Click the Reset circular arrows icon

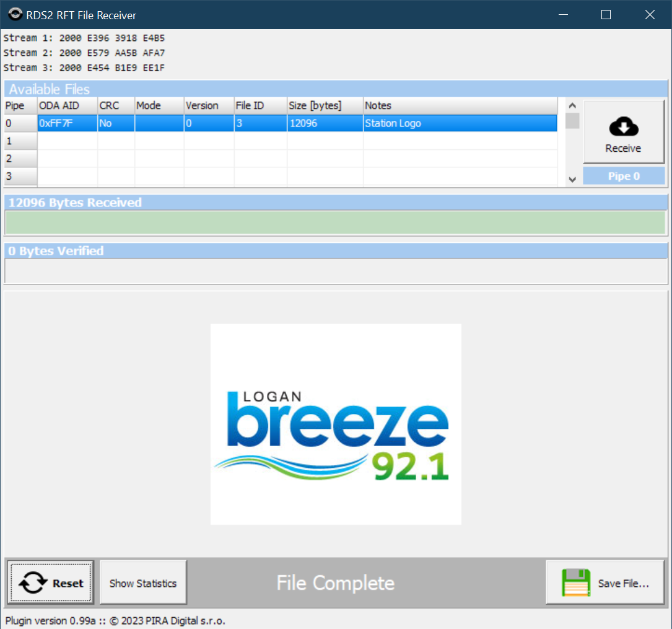[32, 583]
